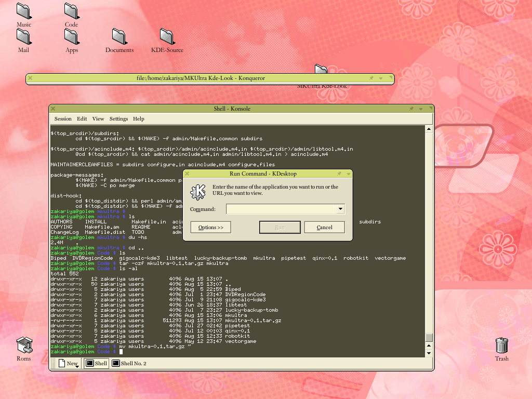Click Konsole scrollbar up arrow at top
Screen dimensions: 532x399
click(429, 129)
